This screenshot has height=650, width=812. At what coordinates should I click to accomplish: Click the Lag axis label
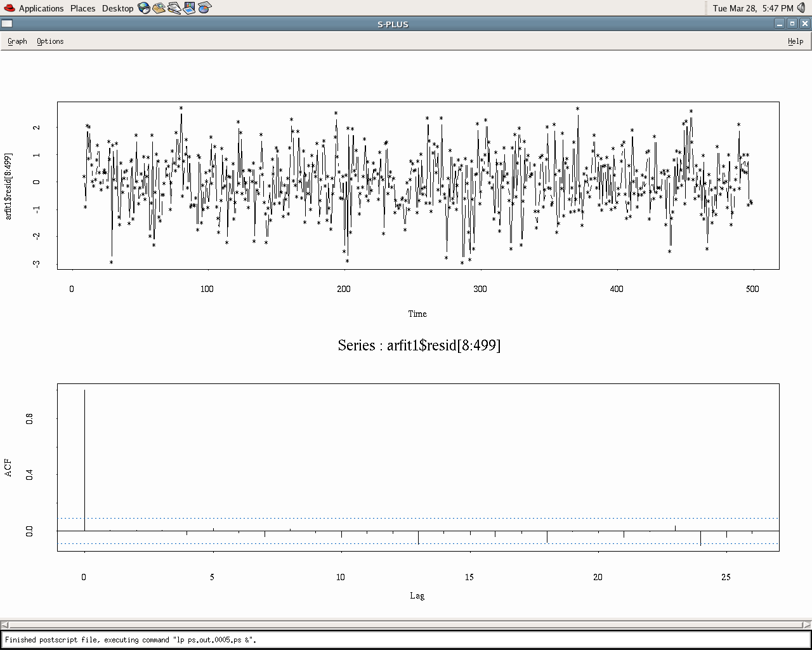pyautogui.click(x=417, y=595)
